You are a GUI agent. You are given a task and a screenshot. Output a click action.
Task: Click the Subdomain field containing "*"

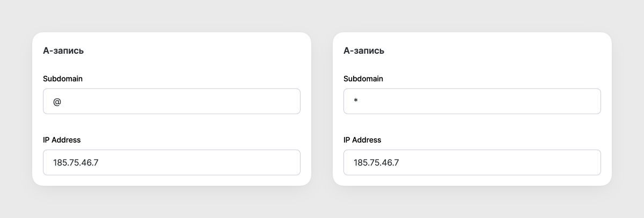point(472,101)
